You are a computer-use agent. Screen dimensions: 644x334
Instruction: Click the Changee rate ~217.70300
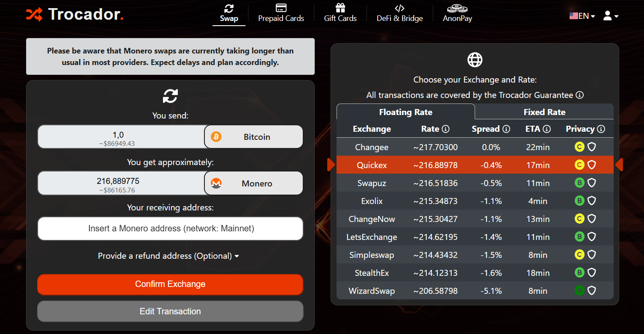point(435,147)
